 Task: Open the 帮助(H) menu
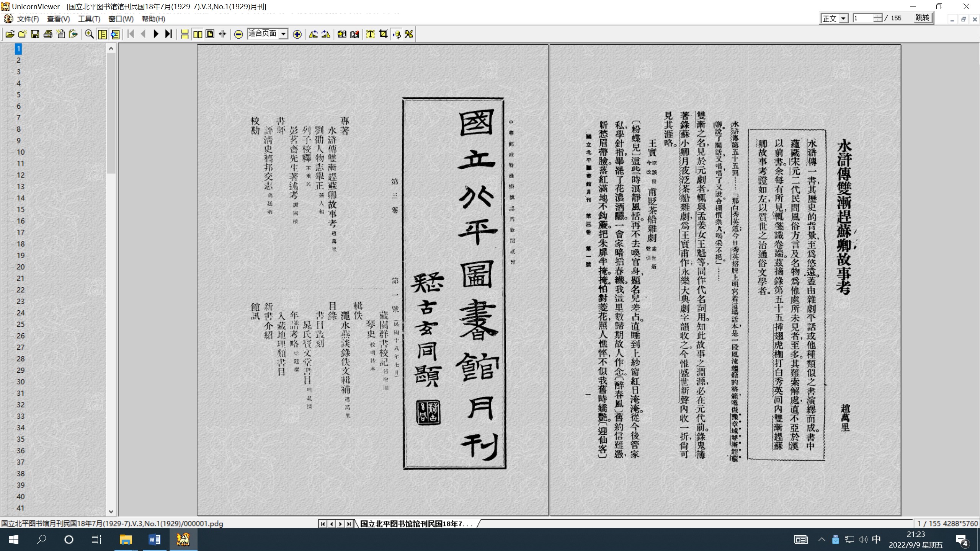point(153,19)
